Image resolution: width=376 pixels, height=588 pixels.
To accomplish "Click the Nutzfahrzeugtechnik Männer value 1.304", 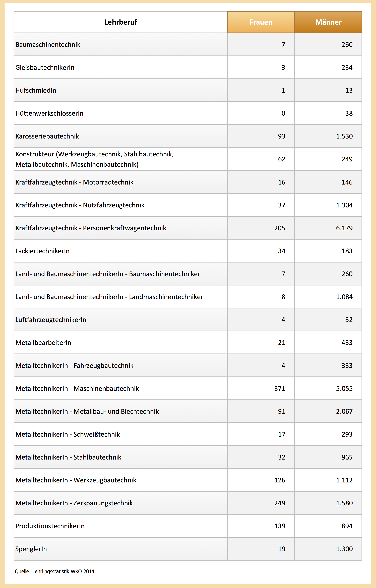I will [x=344, y=205].
